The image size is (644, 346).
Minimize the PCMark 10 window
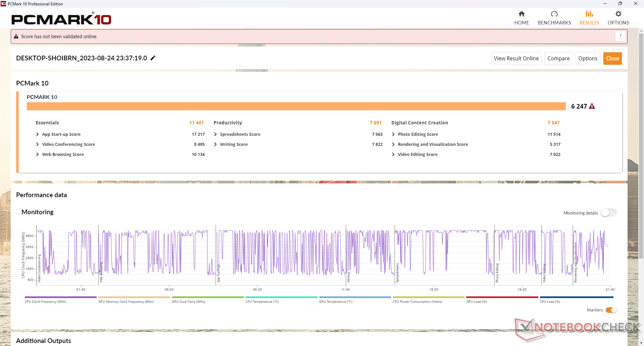[605, 4]
